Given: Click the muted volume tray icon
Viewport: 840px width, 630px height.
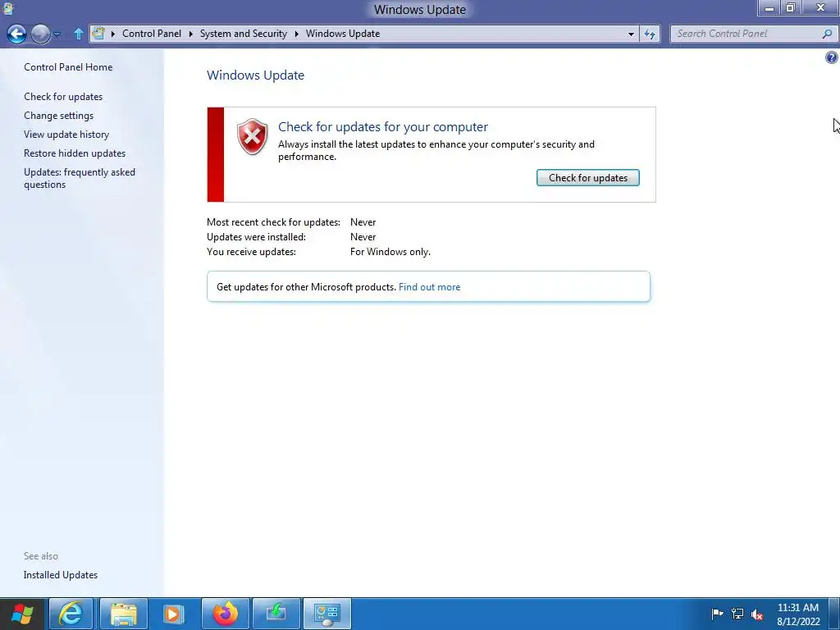Looking at the screenshot, I should click(757, 614).
